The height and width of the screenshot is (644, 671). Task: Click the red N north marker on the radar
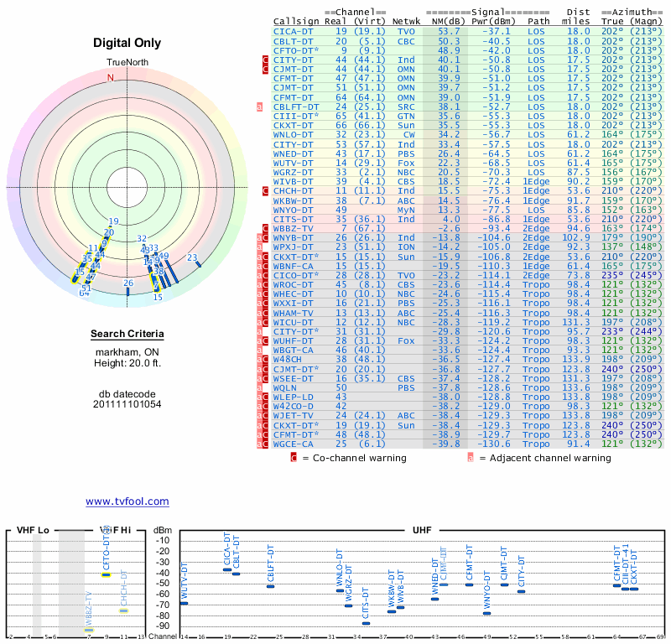[x=109, y=78]
